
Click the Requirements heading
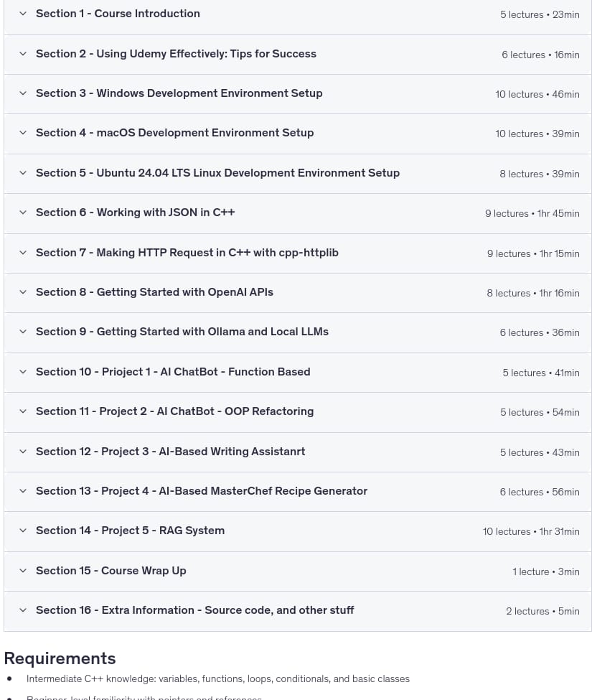60,658
